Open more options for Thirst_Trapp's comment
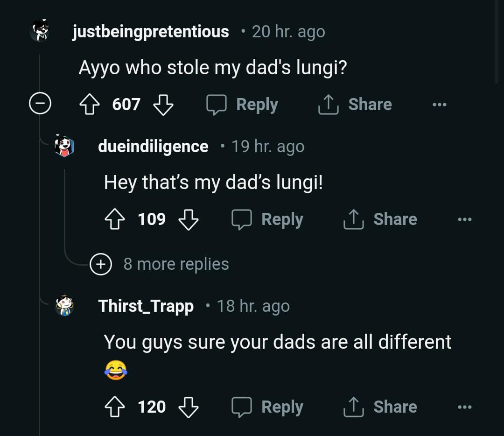This screenshot has width=504, height=436. (x=464, y=407)
